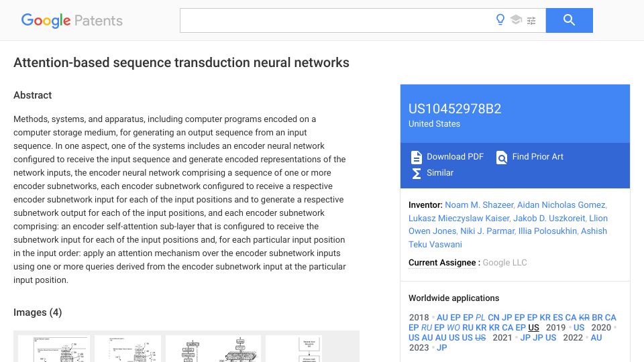
Task: Click the United States country label
Action: click(x=434, y=124)
